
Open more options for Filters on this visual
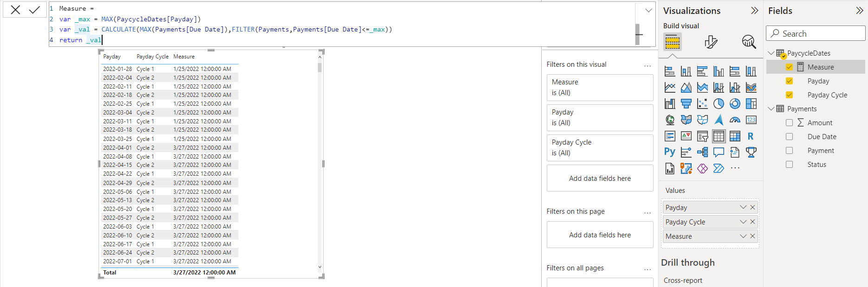click(x=648, y=65)
